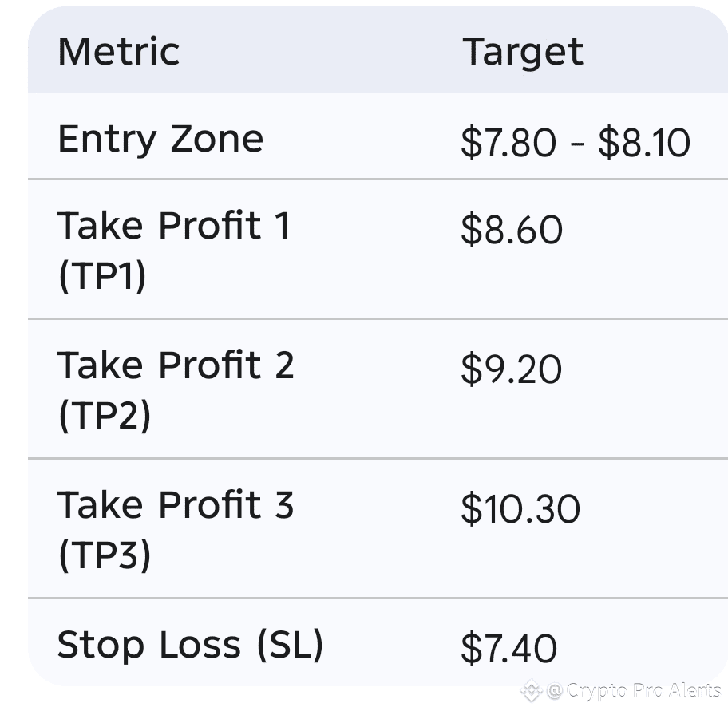Select the (TP2) abbreviation text
The image size is (728, 711).
104,416
